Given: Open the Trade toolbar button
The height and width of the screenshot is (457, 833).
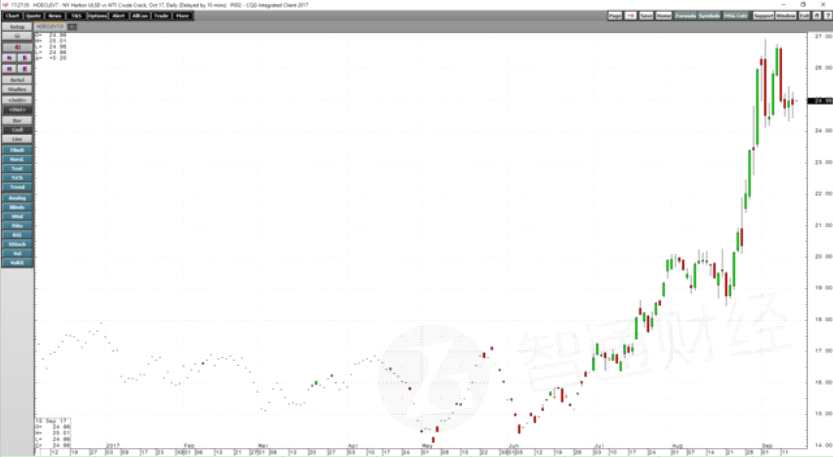Looking at the screenshot, I should pyautogui.click(x=161, y=16).
